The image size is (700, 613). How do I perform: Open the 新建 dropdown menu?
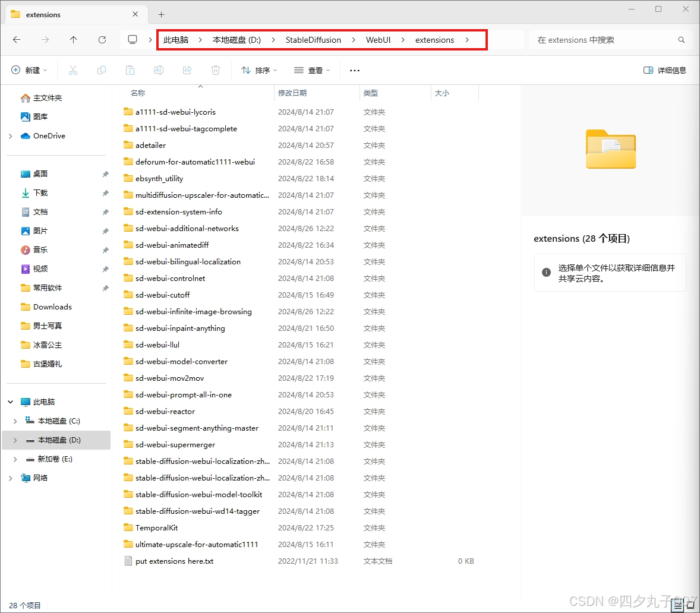click(x=30, y=70)
